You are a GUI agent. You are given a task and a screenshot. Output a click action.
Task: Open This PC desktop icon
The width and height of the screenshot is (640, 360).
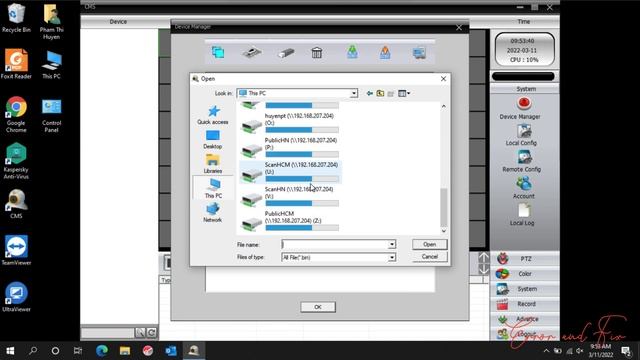[51, 64]
